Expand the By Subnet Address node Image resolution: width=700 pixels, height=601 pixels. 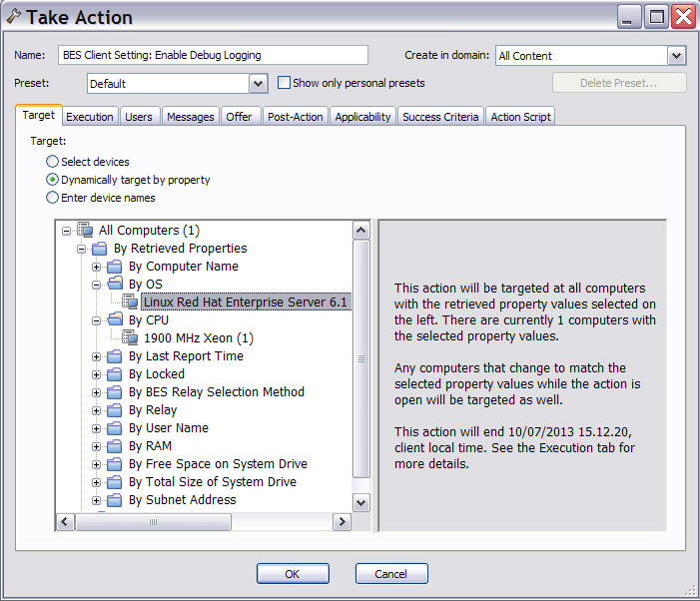click(x=97, y=500)
